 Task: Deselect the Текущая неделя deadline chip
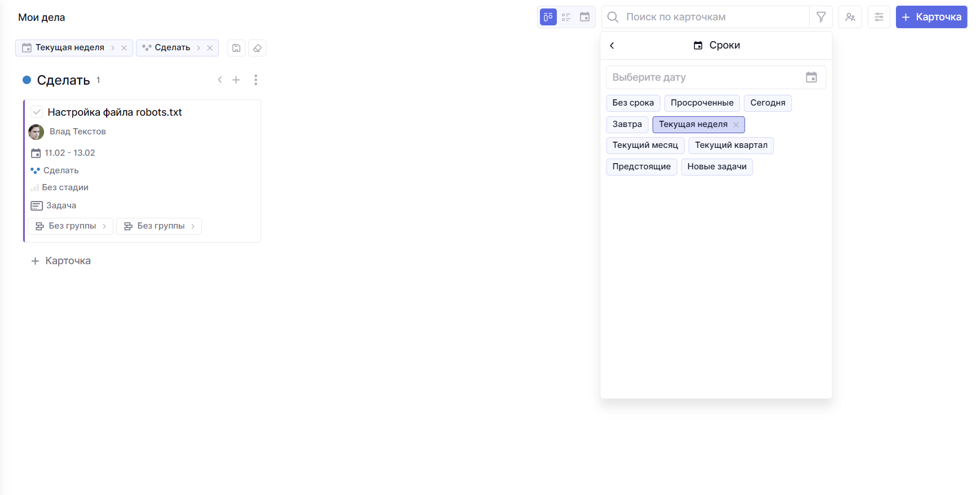736,125
